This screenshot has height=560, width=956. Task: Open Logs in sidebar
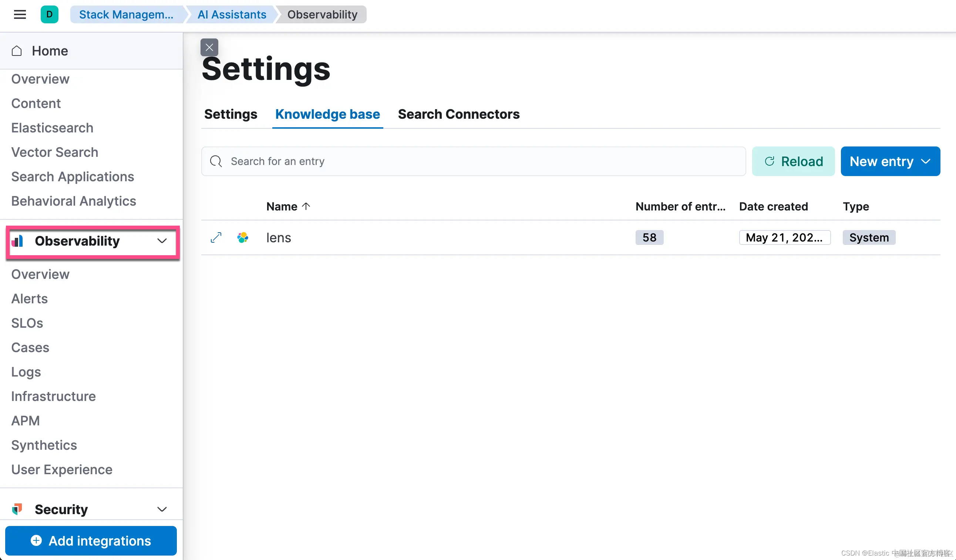(26, 372)
